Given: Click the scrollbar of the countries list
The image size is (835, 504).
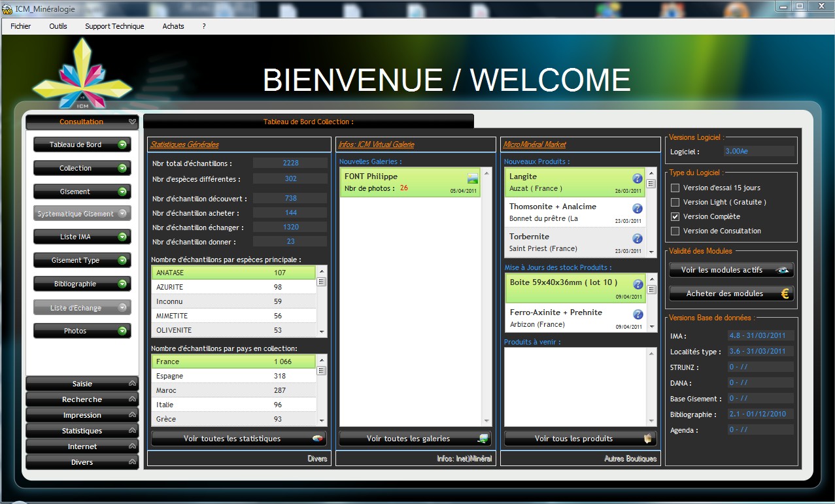Looking at the screenshot, I should (x=321, y=390).
